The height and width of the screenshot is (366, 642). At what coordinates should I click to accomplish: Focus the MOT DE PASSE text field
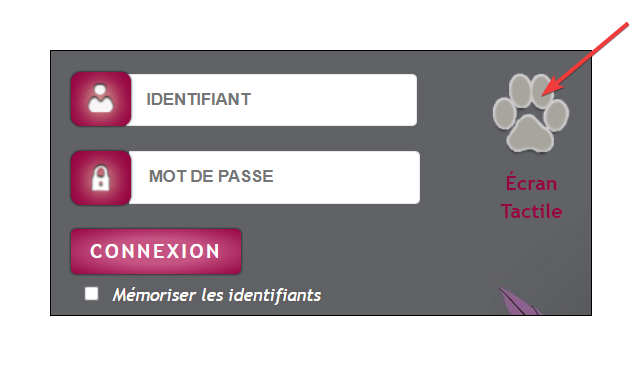pyautogui.click(x=275, y=177)
